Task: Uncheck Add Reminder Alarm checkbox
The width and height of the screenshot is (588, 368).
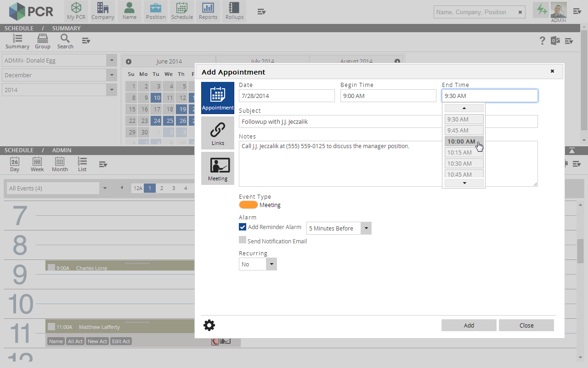Action: 243,227
